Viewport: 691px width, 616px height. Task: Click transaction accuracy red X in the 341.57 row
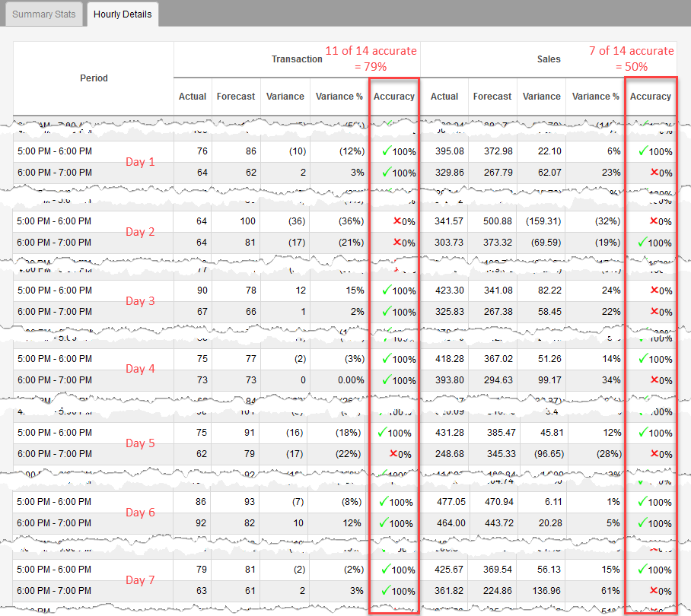click(x=397, y=221)
